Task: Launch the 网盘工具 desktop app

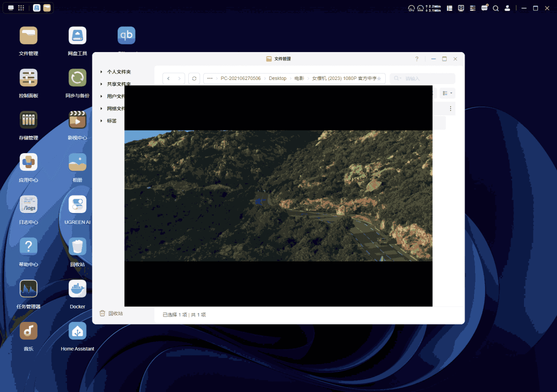Action: click(77, 36)
